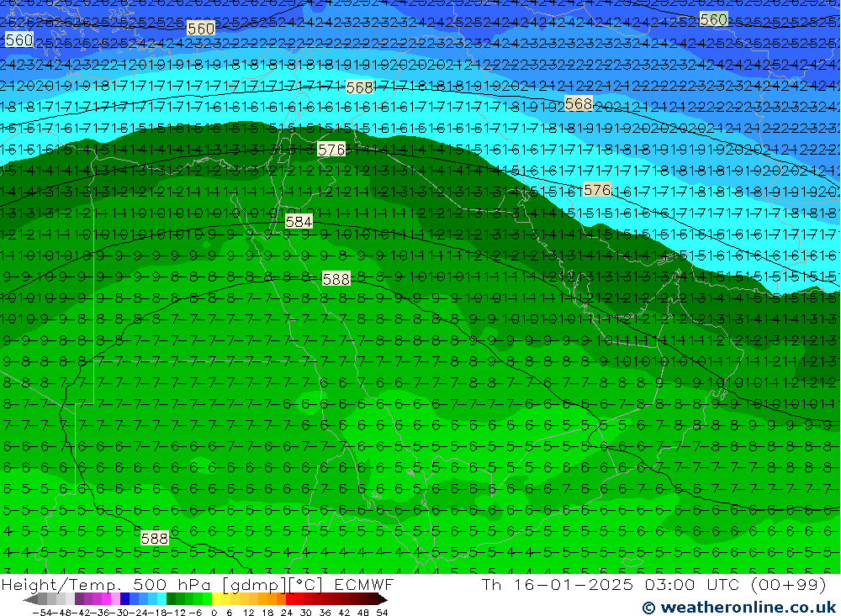Image resolution: width=841 pixels, height=616 pixels.
Task: Click the 588 label in the dark green band
Action: click(x=336, y=279)
